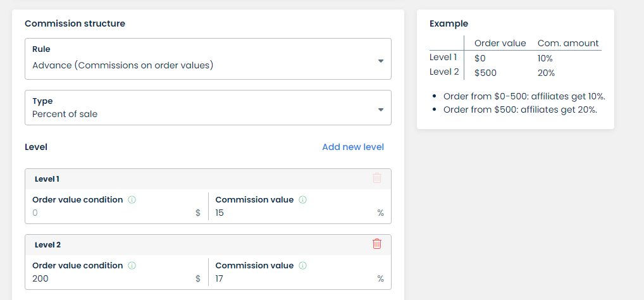
Task: Click info icon beside Level 2 Order value condition
Action: (132, 266)
